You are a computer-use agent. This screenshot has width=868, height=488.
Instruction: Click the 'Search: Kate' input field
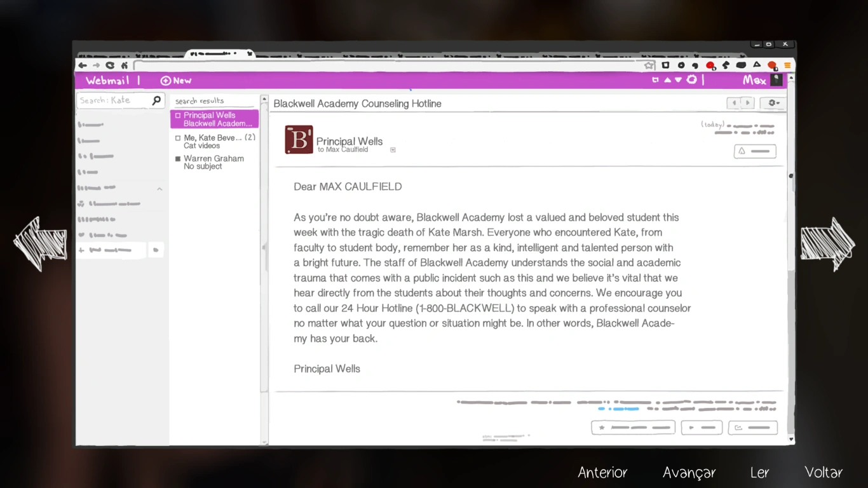click(120, 100)
